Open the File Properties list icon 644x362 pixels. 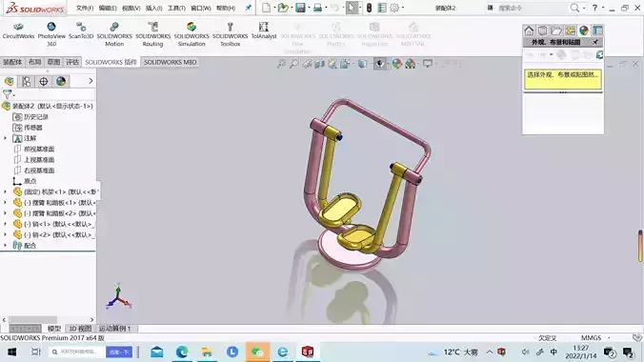point(382,8)
